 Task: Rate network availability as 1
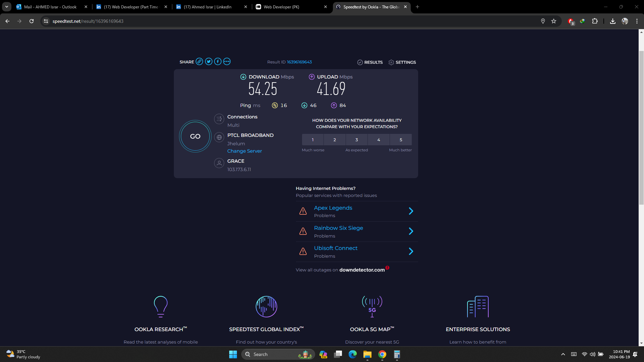coord(312,140)
